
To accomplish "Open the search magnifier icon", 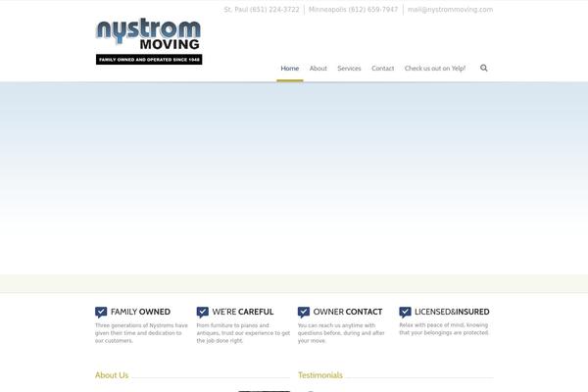I will 484,68.
